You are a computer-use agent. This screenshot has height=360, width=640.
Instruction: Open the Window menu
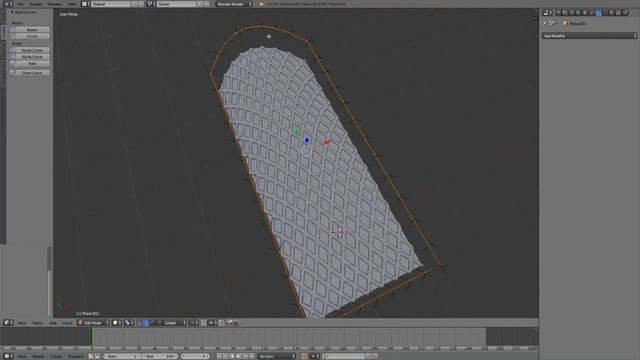[55, 4]
